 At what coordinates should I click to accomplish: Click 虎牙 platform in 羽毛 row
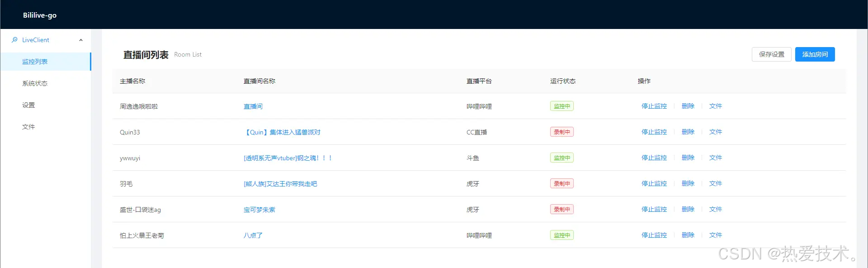pyautogui.click(x=473, y=184)
